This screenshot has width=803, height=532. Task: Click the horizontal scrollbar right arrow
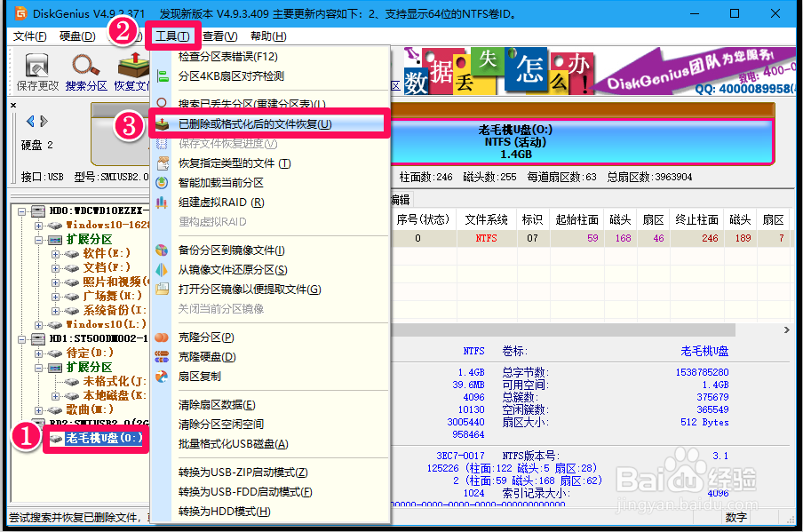click(x=787, y=330)
